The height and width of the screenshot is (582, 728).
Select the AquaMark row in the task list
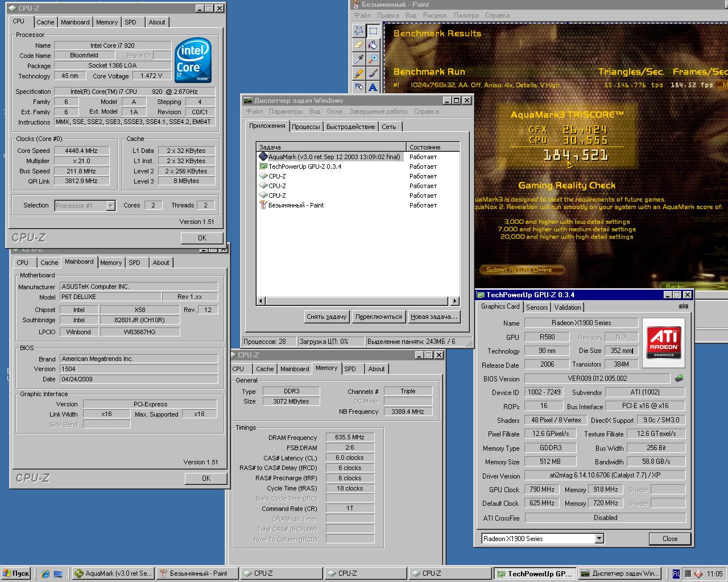358,157
